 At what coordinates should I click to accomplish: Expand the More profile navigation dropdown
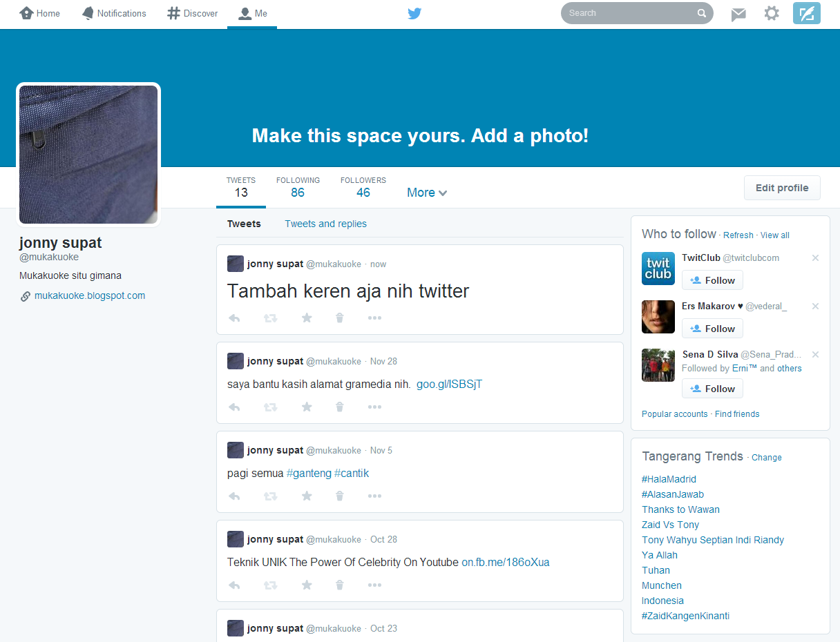point(426,193)
